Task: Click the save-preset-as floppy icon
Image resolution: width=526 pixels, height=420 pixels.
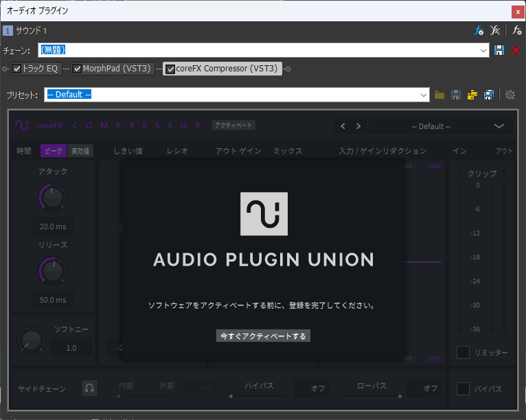Action: (x=489, y=95)
